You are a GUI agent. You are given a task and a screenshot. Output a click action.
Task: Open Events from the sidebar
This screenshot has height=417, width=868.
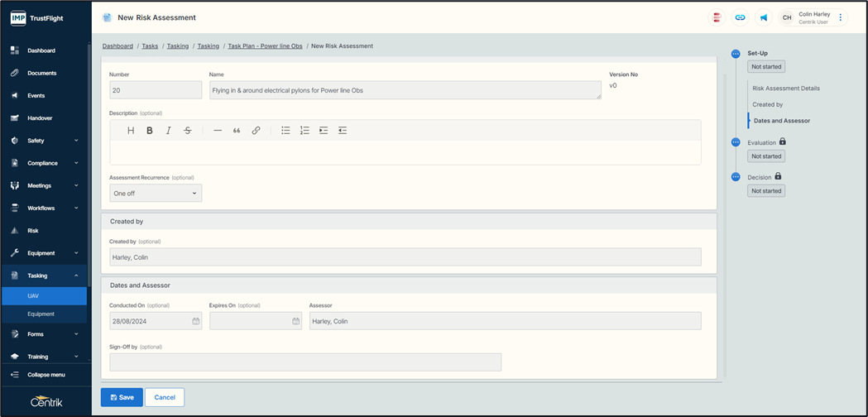(46, 95)
